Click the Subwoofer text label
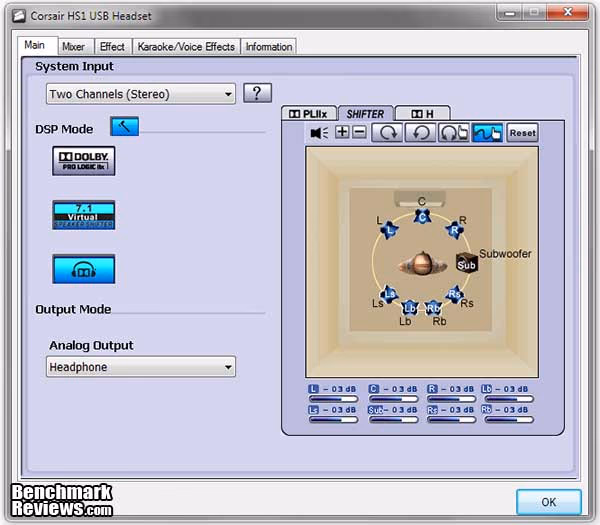The image size is (600, 525). pyautogui.click(x=505, y=253)
